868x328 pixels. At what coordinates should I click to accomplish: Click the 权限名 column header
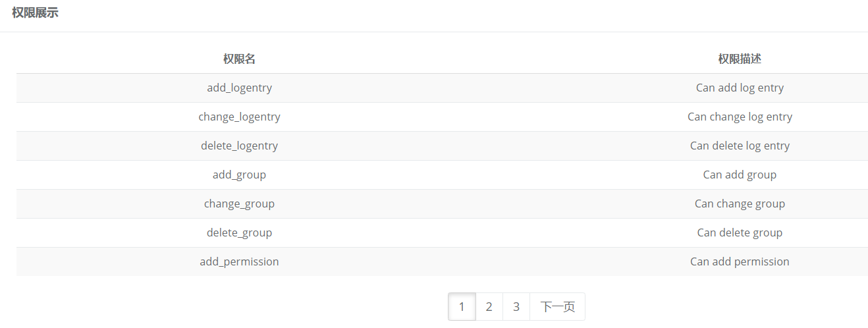coord(239,59)
